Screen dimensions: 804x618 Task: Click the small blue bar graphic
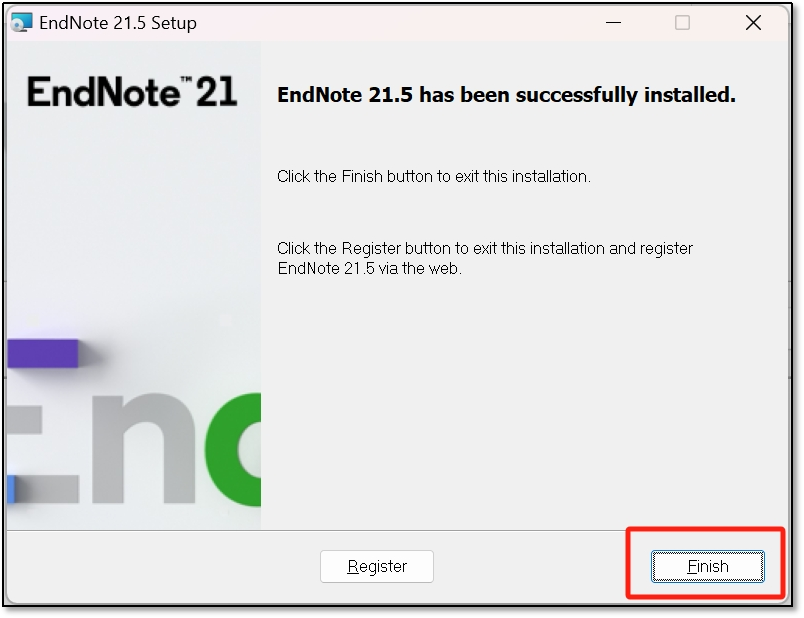(11, 489)
